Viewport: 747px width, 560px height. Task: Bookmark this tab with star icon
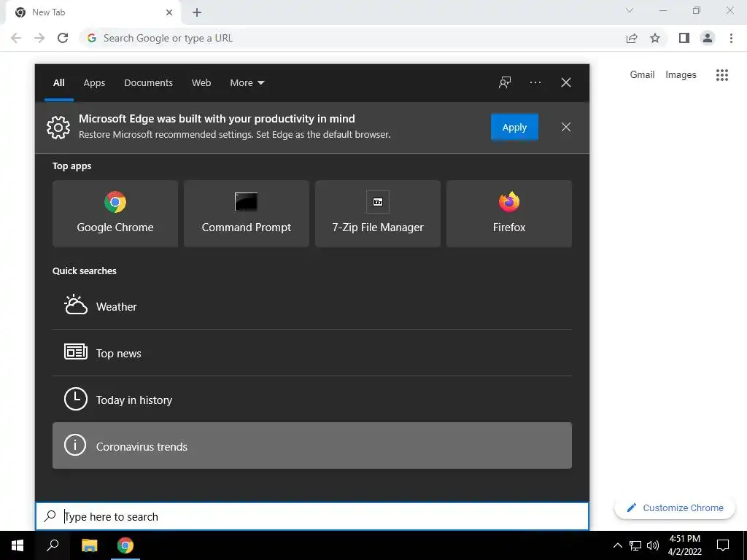[x=655, y=38]
